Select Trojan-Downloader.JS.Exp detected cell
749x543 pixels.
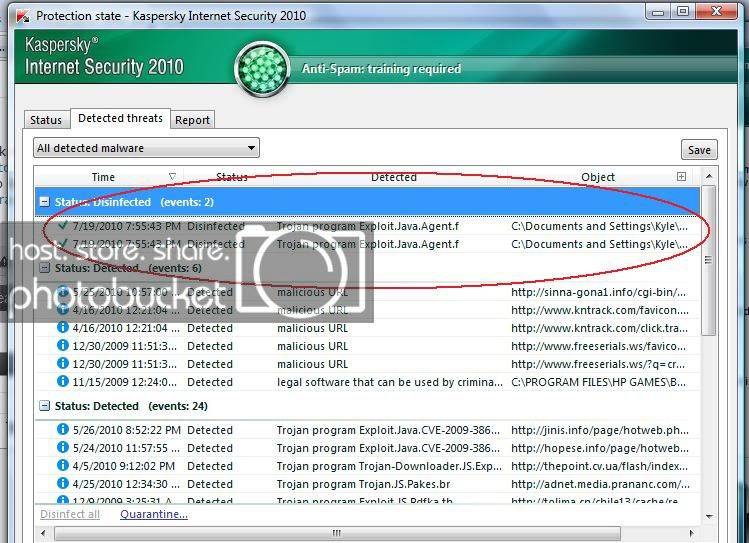tap(389, 466)
